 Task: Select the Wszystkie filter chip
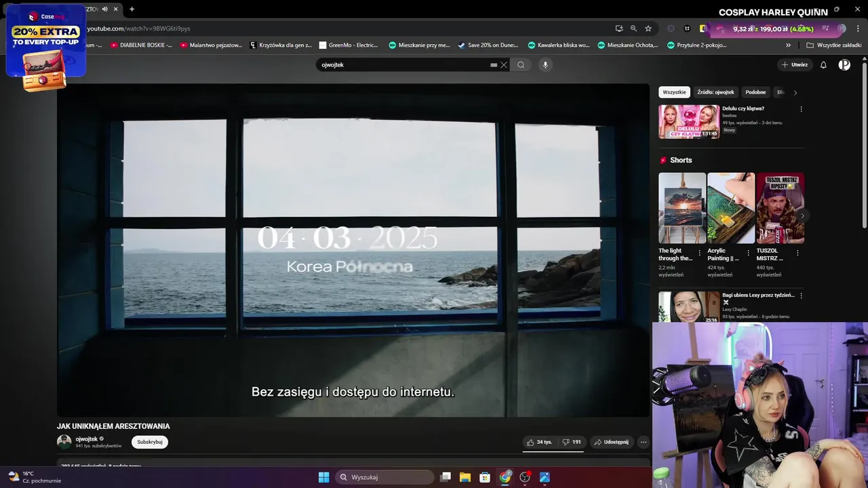click(674, 92)
